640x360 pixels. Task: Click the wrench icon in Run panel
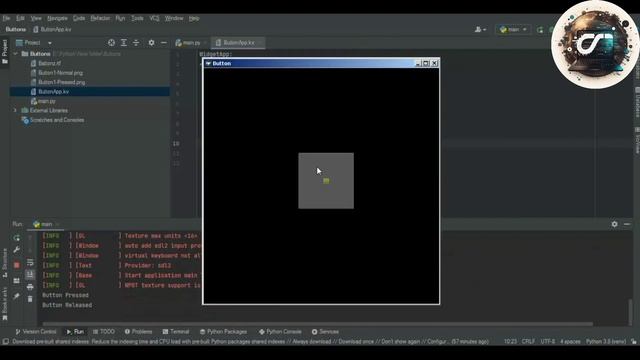(17, 250)
